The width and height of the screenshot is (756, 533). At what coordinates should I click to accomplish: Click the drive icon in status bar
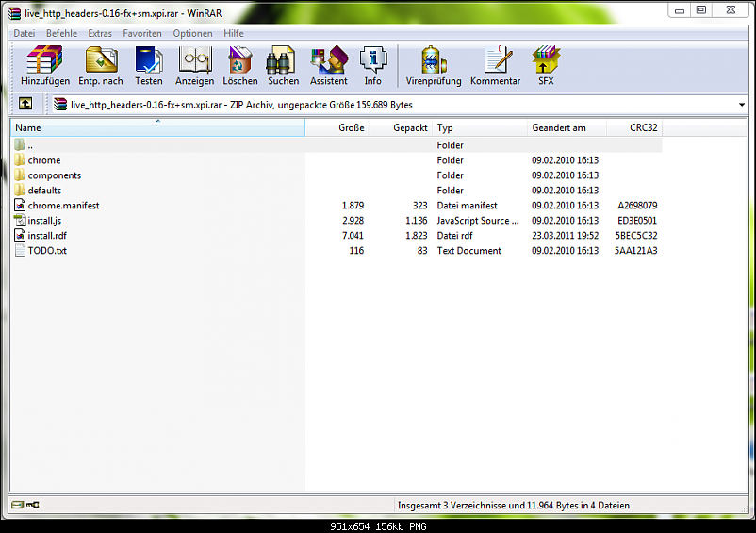pos(17,505)
